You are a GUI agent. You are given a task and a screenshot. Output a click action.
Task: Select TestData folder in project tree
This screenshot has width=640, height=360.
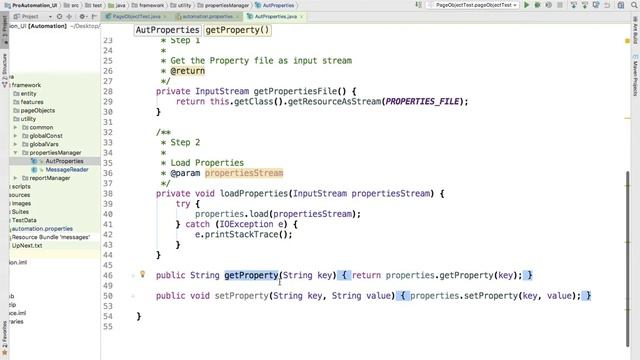tap(24, 220)
